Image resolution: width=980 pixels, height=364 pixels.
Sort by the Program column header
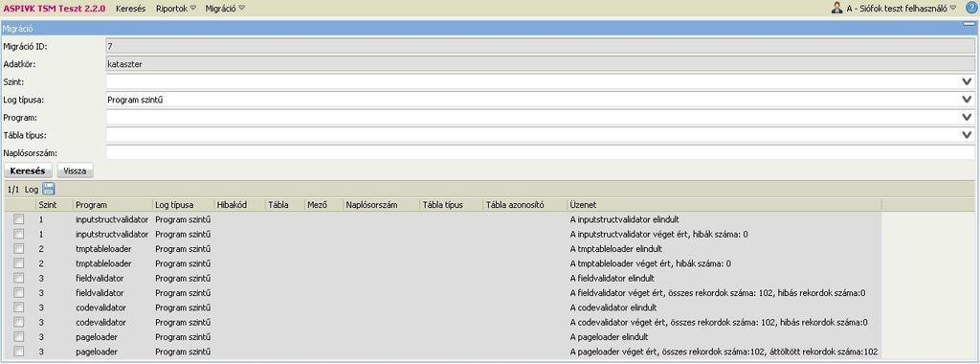113,205
